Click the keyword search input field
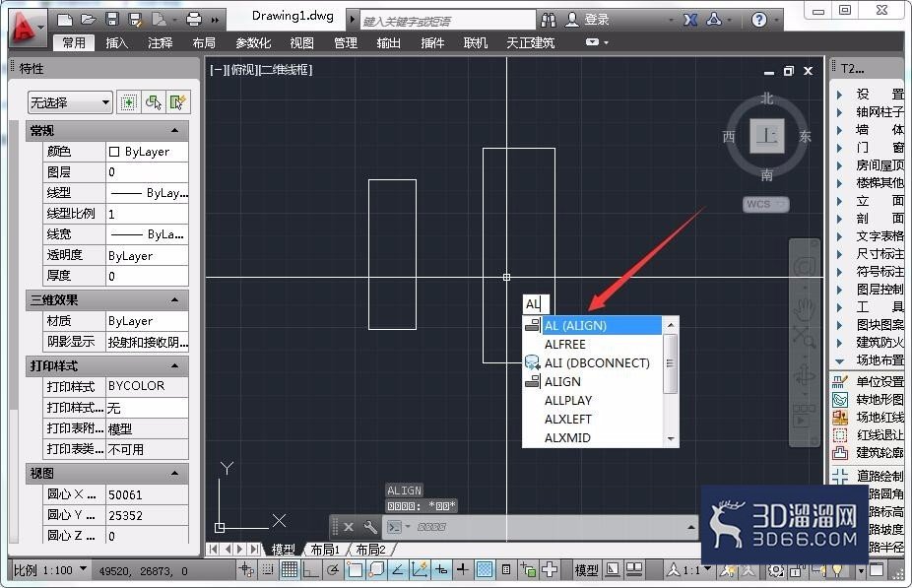 448,21
